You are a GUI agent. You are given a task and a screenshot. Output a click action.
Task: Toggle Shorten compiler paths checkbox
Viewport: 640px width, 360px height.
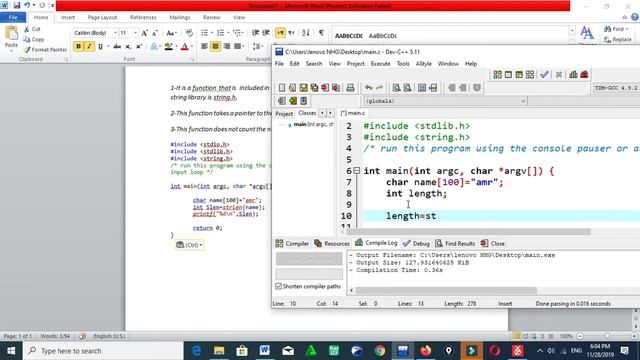(278, 287)
